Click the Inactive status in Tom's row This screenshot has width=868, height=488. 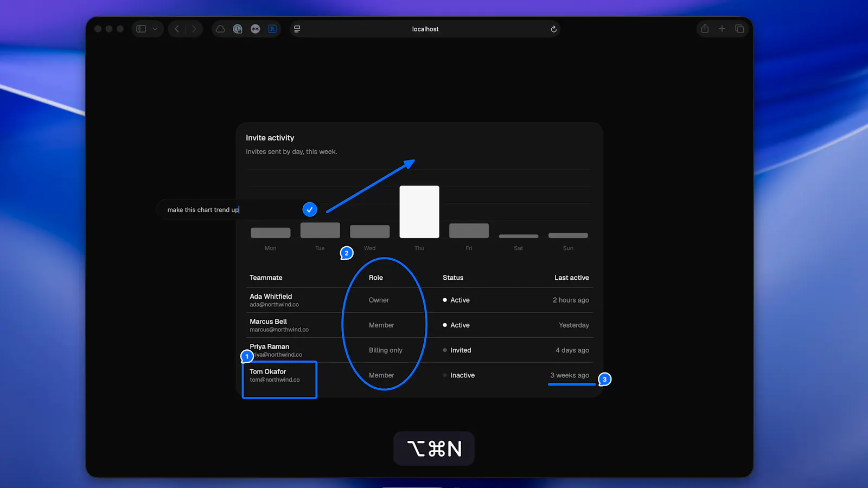click(x=458, y=375)
